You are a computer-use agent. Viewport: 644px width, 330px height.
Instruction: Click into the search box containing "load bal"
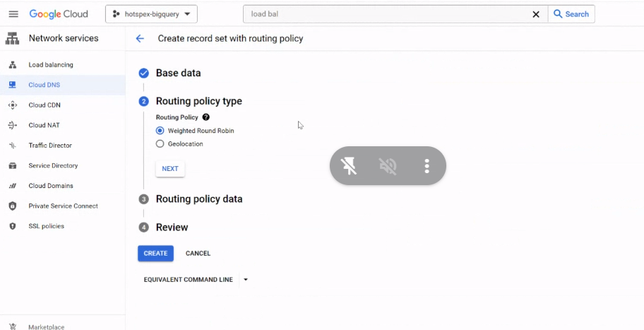pos(386,14)
